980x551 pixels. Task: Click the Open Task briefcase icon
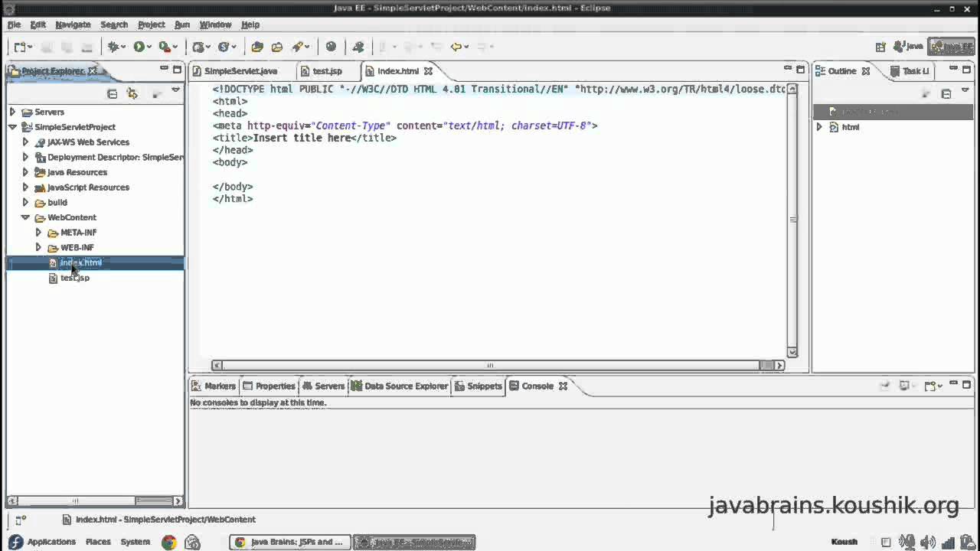[276, 47]
